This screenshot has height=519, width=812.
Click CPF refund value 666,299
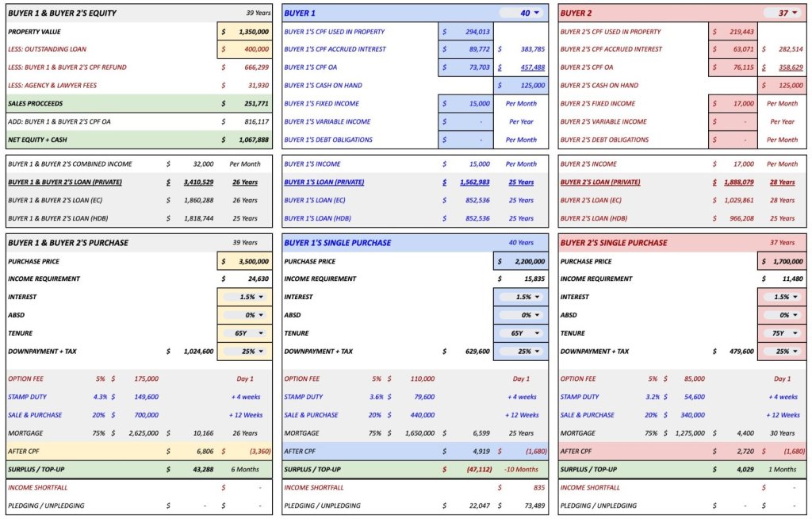point(256,67)
